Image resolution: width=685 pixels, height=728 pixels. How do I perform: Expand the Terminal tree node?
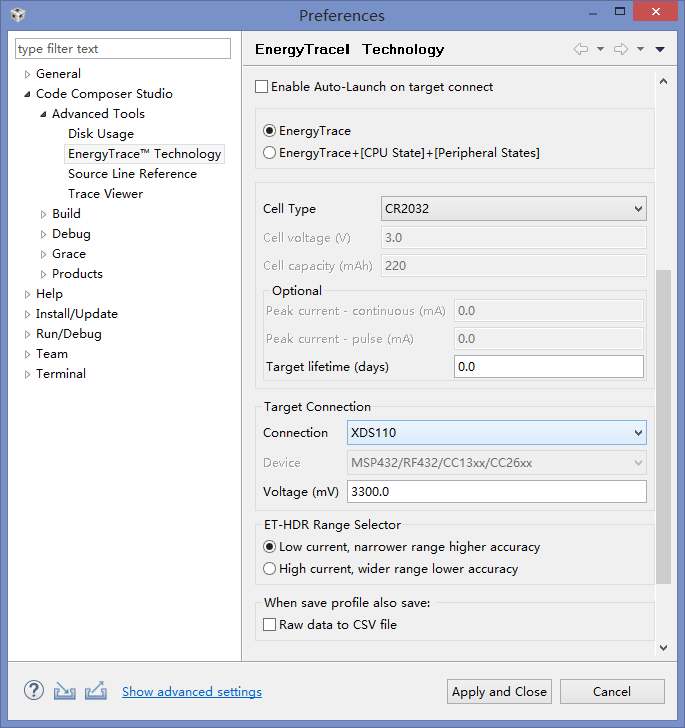point(27,374)
